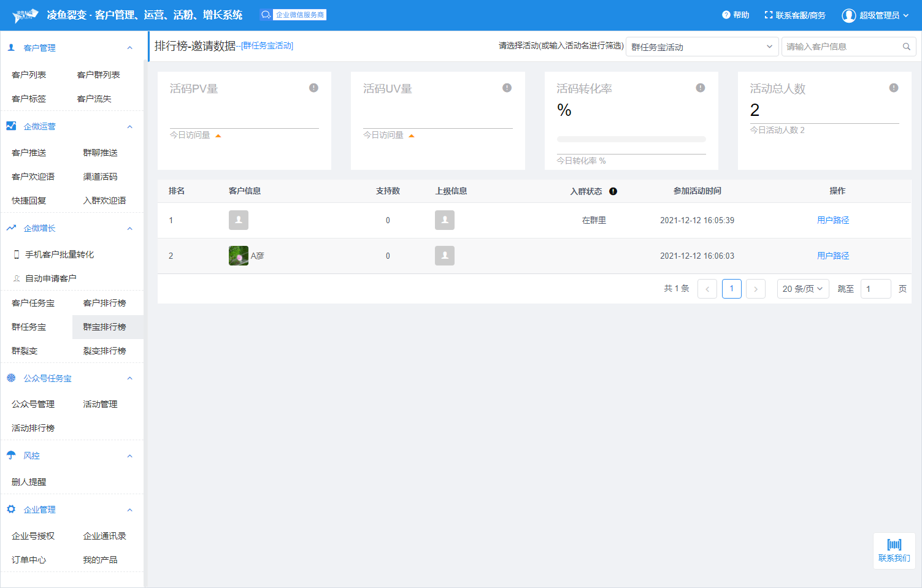
Task: Go to next page in pagination
Action: coord(755,289)
